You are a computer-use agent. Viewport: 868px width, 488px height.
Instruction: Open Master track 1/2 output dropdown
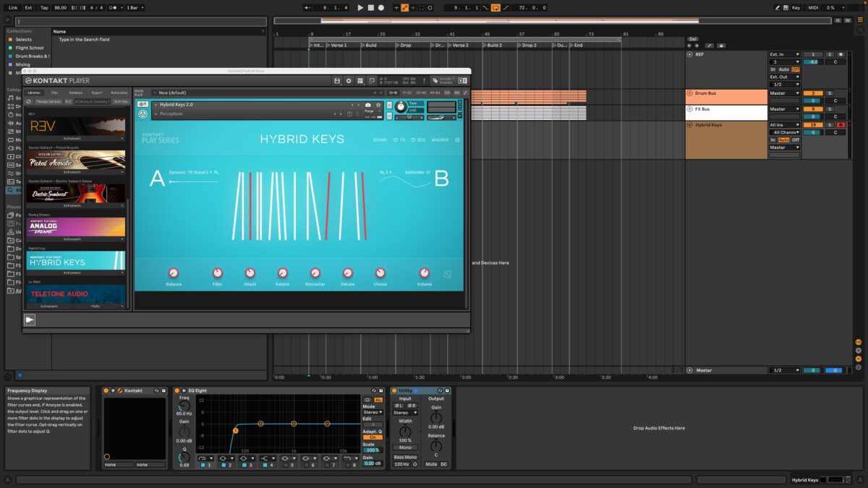(785, 370)
